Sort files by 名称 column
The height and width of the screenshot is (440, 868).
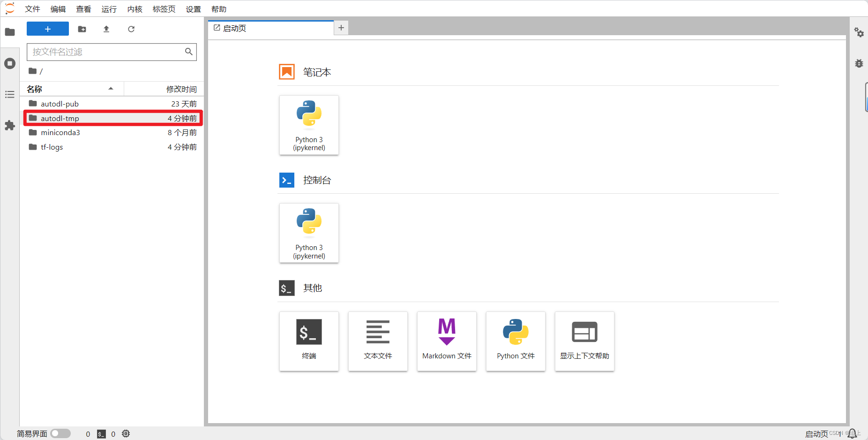click(72, 89)
